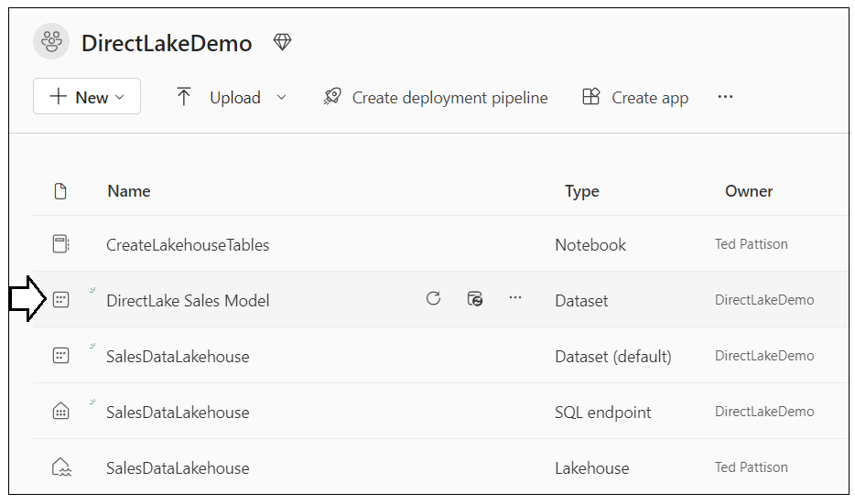Click the file type column header icon
The width and height of the screenshot is (855, 504).
(60, 191)
